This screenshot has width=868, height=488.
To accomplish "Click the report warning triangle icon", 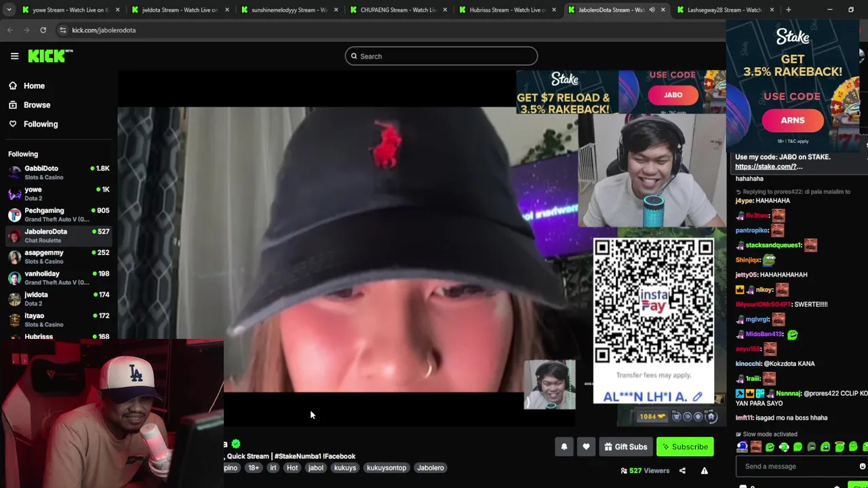I will pos(705,470).
